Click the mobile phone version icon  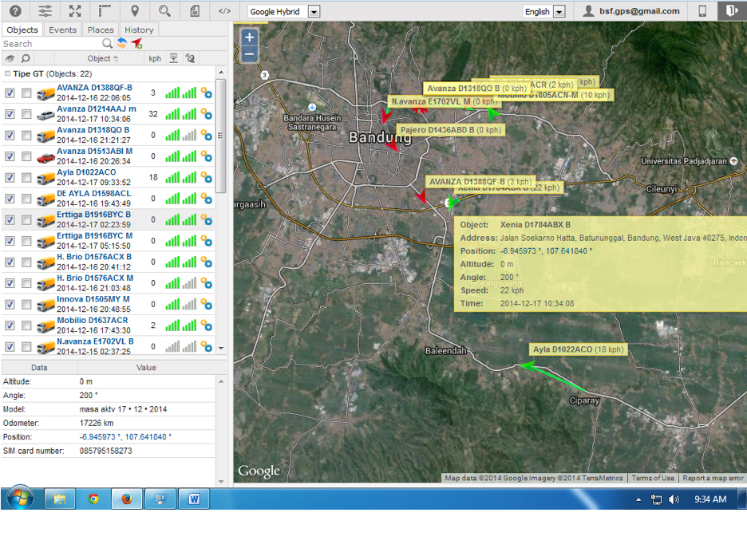point(702,10)
